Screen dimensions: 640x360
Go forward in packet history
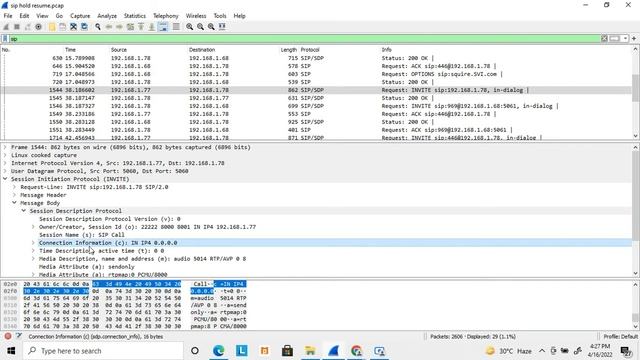point(119,27)
